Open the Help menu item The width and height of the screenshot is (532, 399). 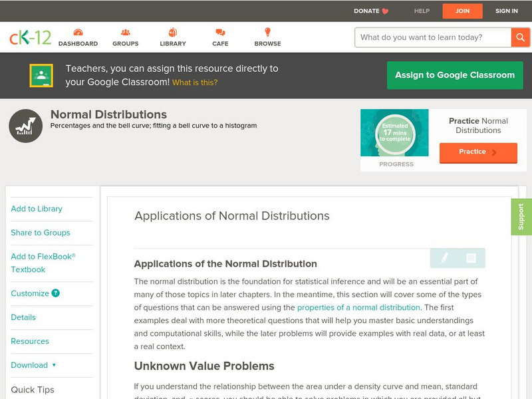tap(422, 11)
